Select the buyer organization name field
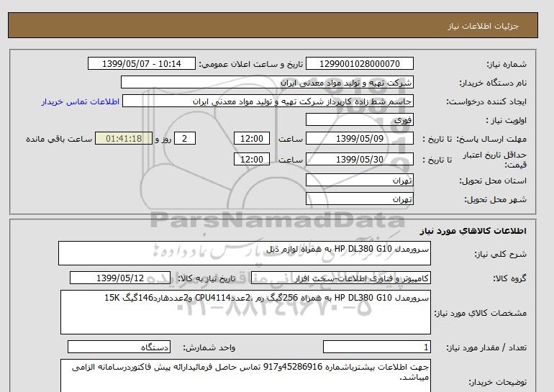Image resolution: width=554 pixels, height=392 pixels. (267, 82)
